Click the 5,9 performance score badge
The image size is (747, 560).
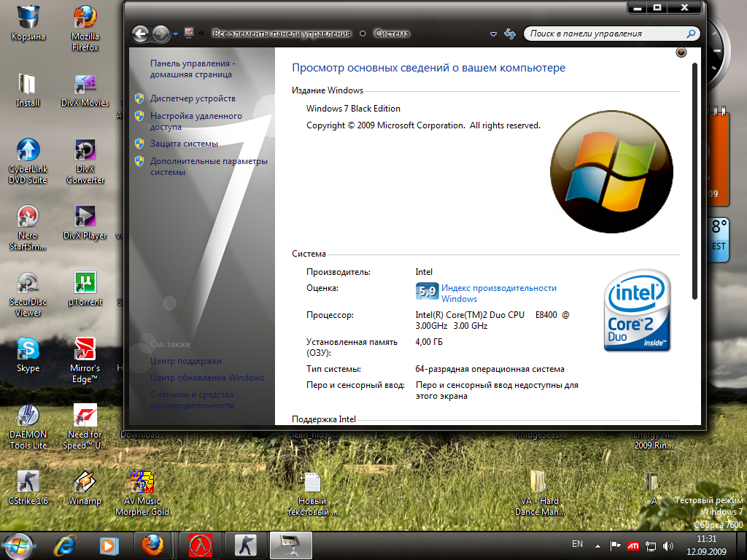coord(427,291)
